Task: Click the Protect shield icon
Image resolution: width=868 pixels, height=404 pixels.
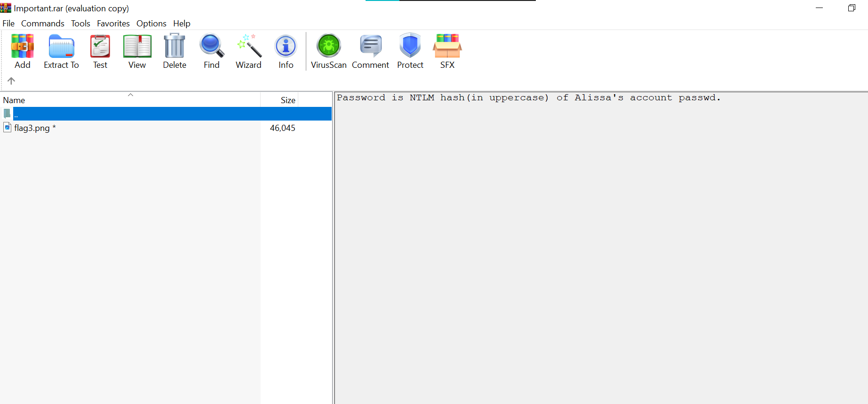Action: tap(410, 46)
